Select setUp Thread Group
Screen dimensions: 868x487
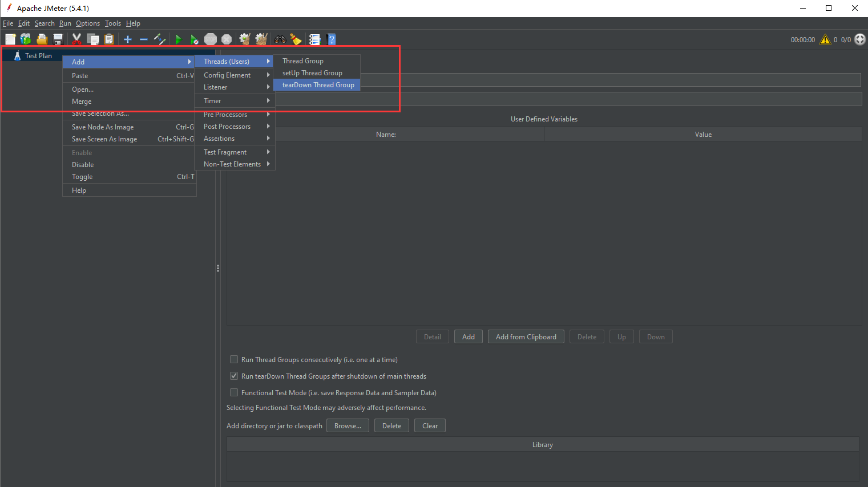(x=317, y=72)
